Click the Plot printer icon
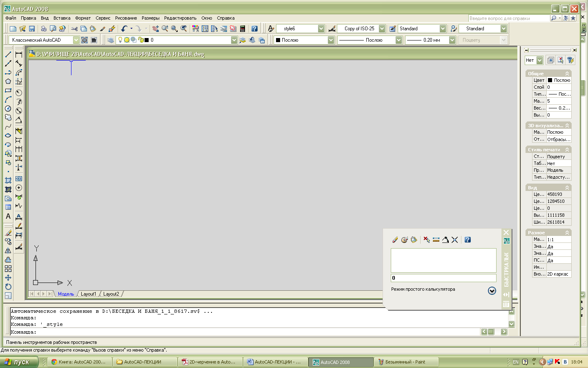The image size is (588, 368). (x=44, y=29)
